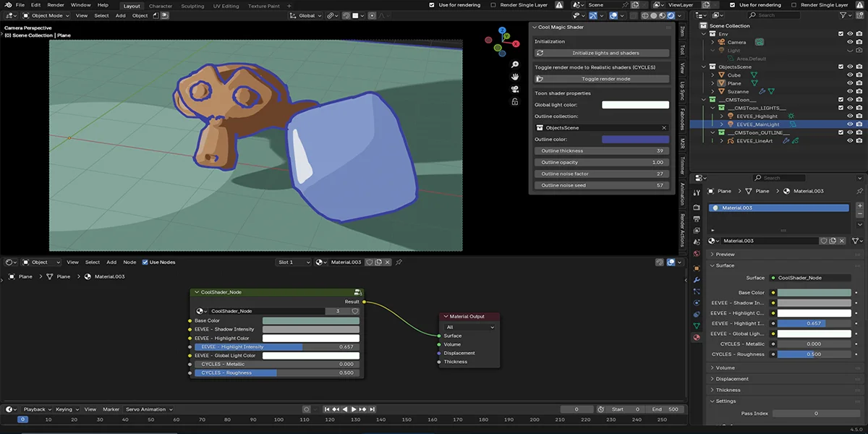This screenshot has height=434, width=868.
Task: Hide the Suzanne object in the outliner
Action: (850, 91)
